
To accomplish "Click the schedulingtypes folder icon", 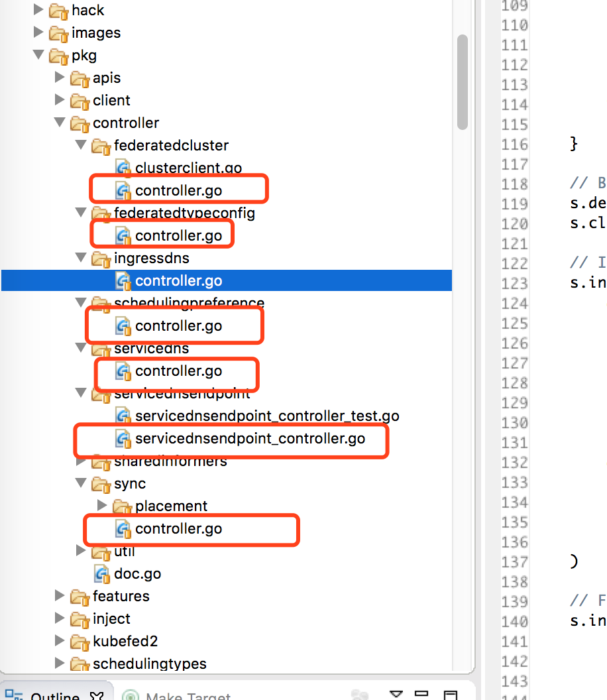I will [80, 664].
